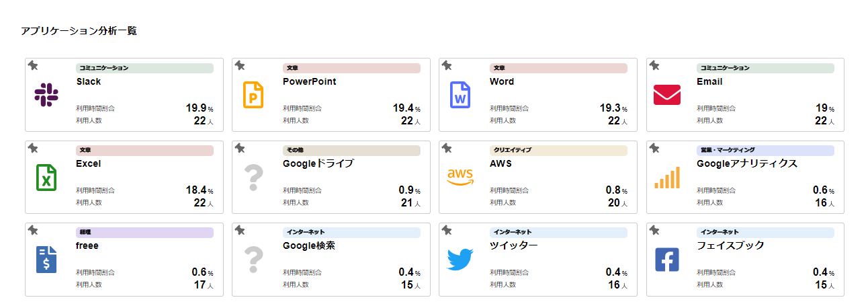Click the Word document icon

tap(460, 95)
